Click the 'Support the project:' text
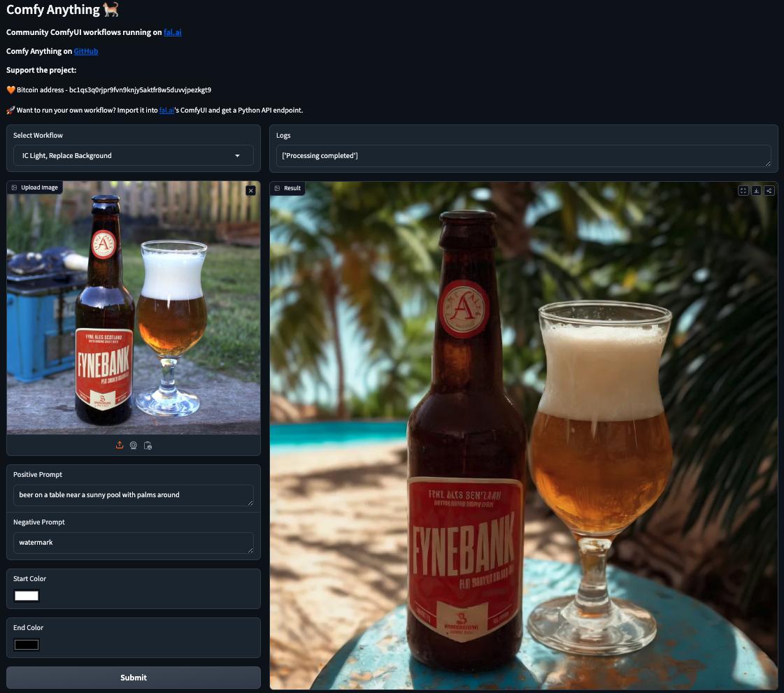This screenshot has width=784, height=693. coord(41,70)
